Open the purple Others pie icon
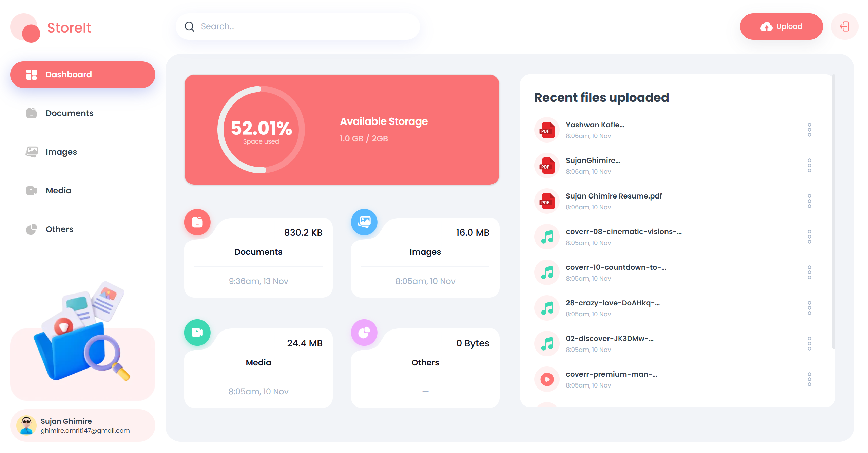The height and width of the screenshot is (453, 868). pyautogui.click(x=364, y=333)
